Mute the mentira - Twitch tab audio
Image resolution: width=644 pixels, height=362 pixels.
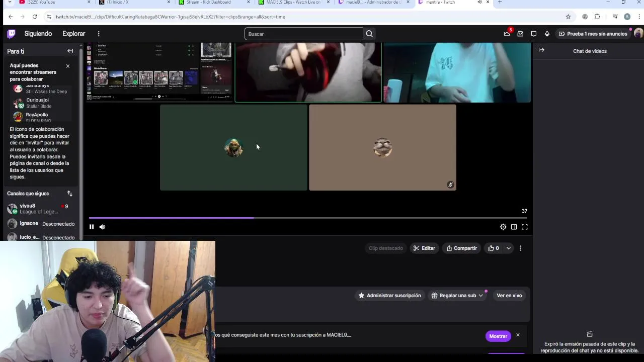pyautogui.click(x=479, y=3)
